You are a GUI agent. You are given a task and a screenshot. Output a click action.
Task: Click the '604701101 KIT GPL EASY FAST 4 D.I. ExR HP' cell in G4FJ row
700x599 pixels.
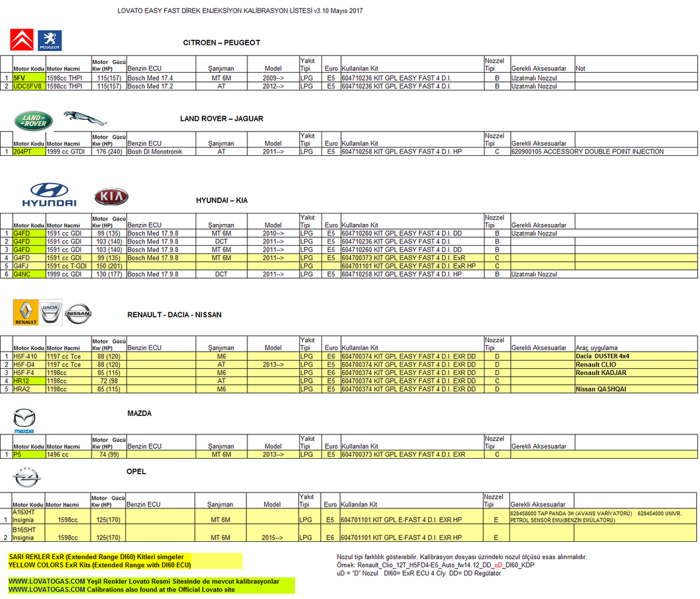point(412,266)
